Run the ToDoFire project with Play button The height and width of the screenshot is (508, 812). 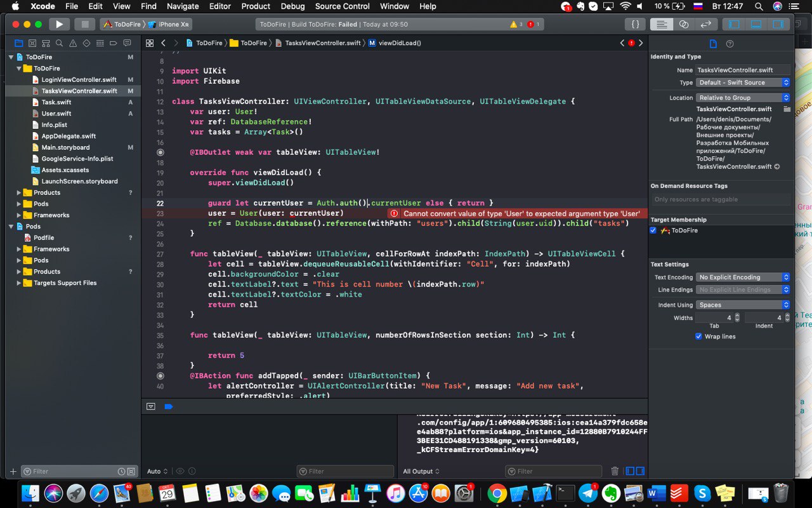59,24
